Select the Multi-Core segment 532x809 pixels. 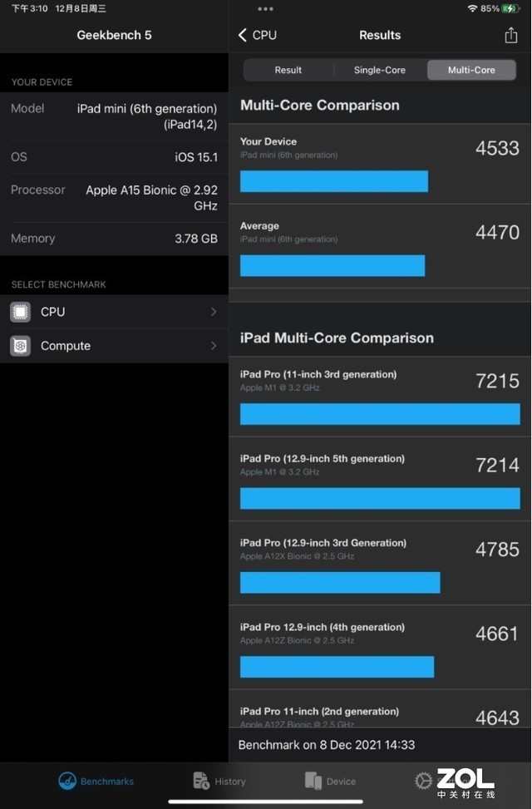point(471,70)
